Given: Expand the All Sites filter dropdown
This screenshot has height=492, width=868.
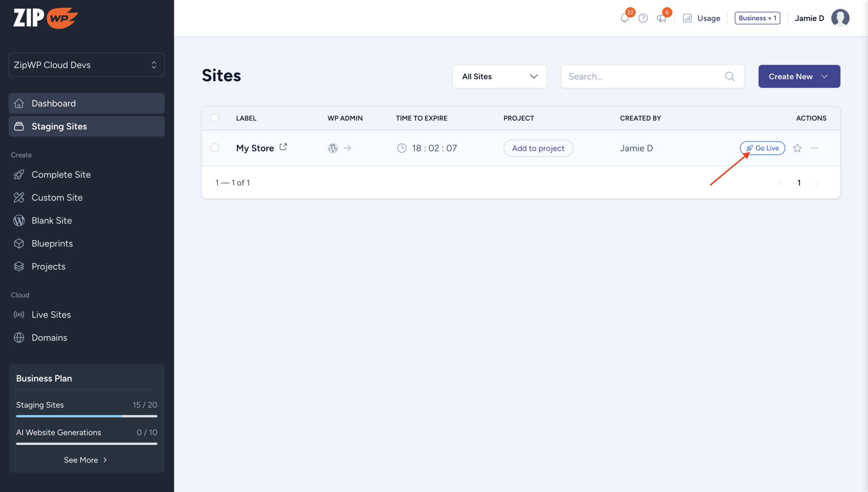Looking at the screenshot, I should [499, 77].
